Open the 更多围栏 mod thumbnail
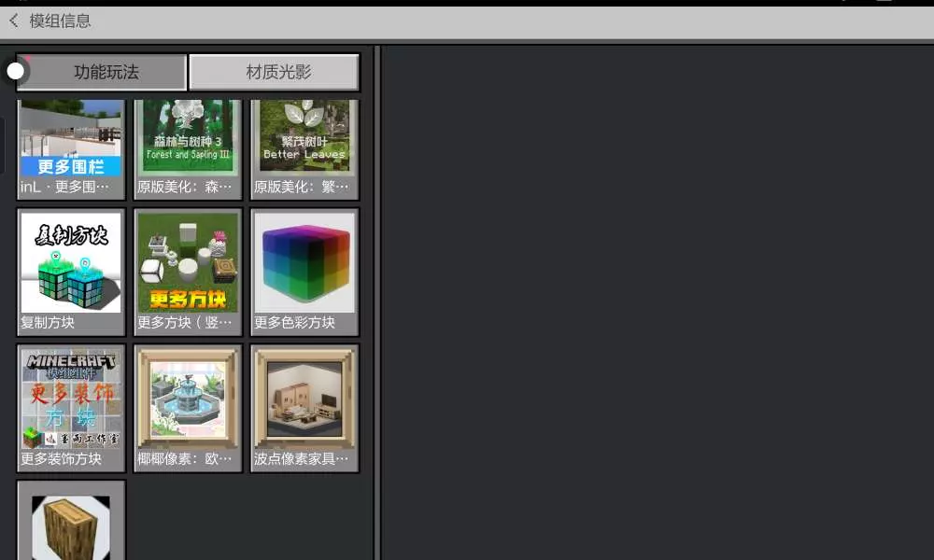This screenshot has height=560, width=934. (x=71, y=138)
